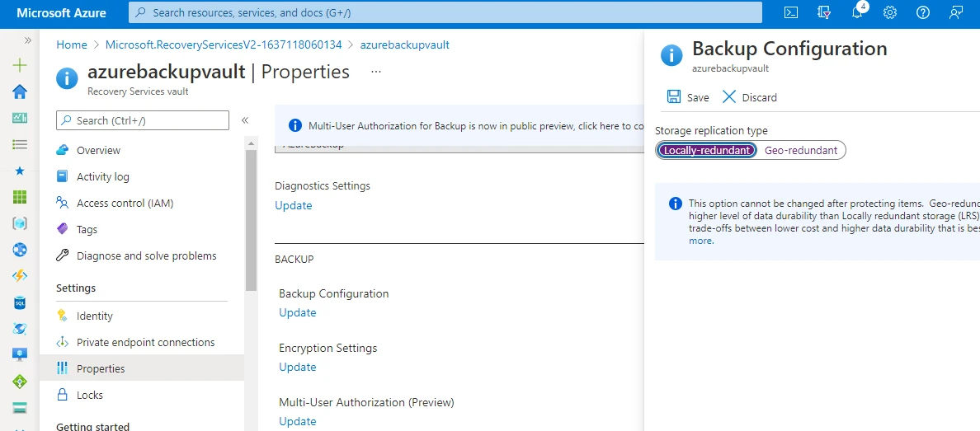980x431 pixels.
Task: Click Update under Diagnostics Settings
Action: coord(293,205)
